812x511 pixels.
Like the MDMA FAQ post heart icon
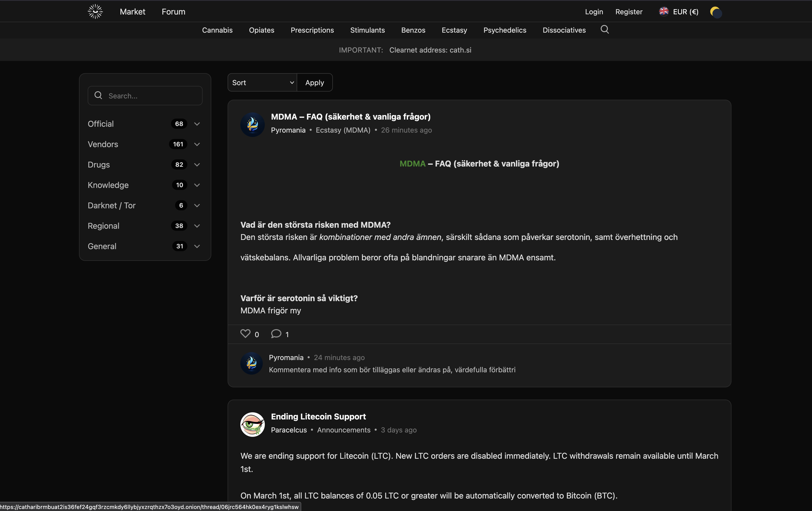tap(245, 334)
